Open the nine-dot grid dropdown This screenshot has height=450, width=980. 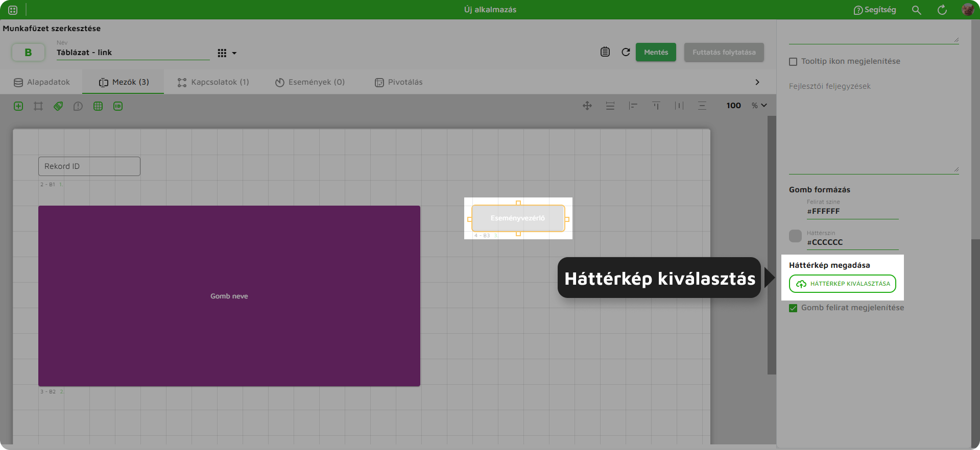[x=227, y=53]
